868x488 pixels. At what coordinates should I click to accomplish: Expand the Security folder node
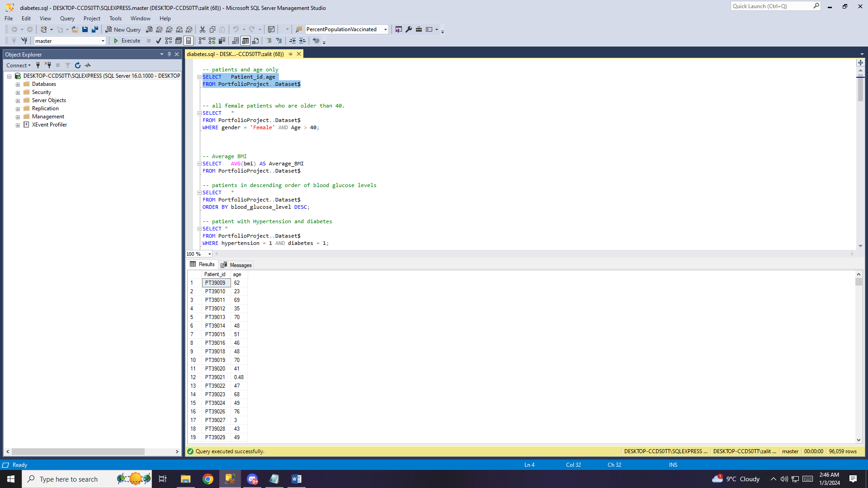coord(18,93)
